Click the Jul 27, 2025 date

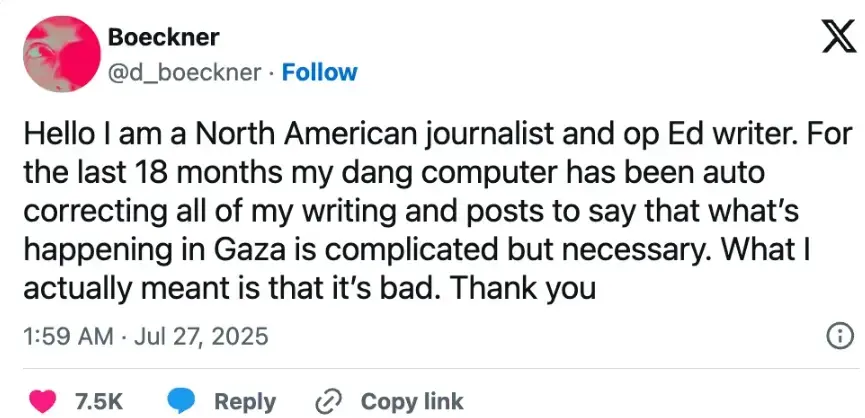pos(200,336)
